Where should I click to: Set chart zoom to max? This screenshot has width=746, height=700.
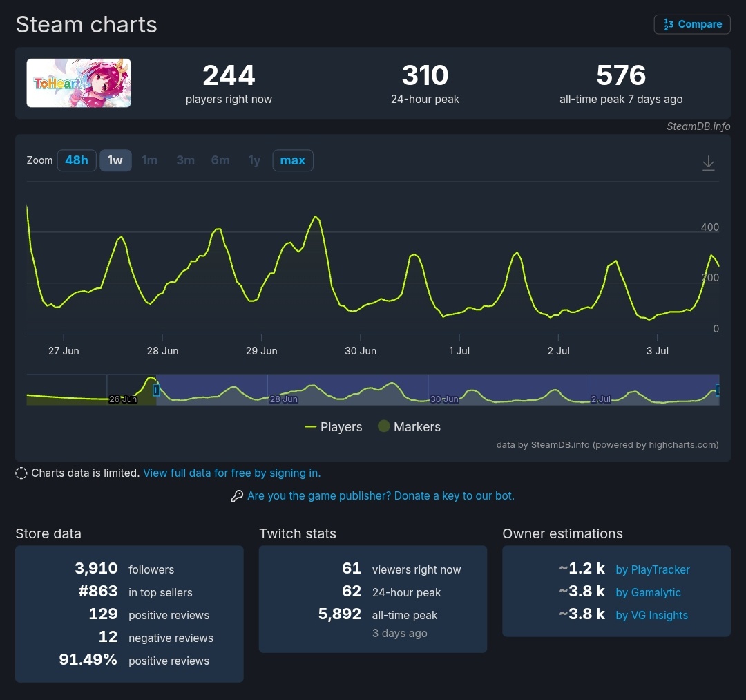[x=293, y=160]
